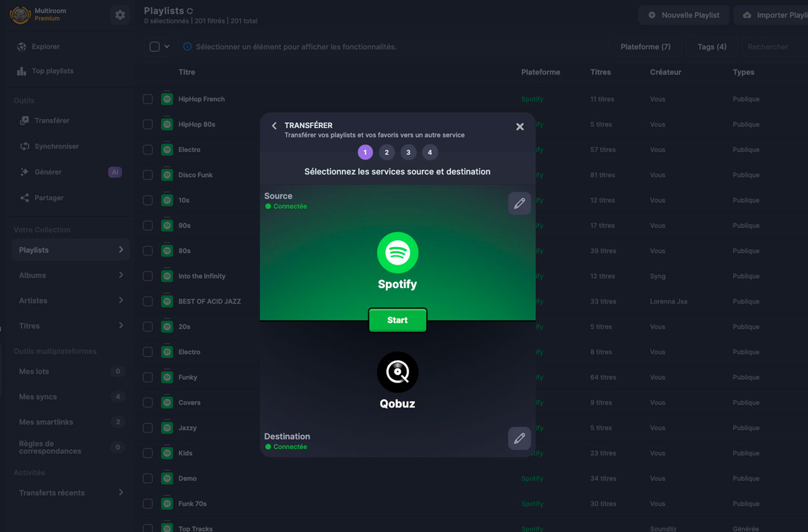The image size is (808, 532).
Task: Open Tags (4) filter dropdown
Action: pyautogui.click(x=712, y=46)
